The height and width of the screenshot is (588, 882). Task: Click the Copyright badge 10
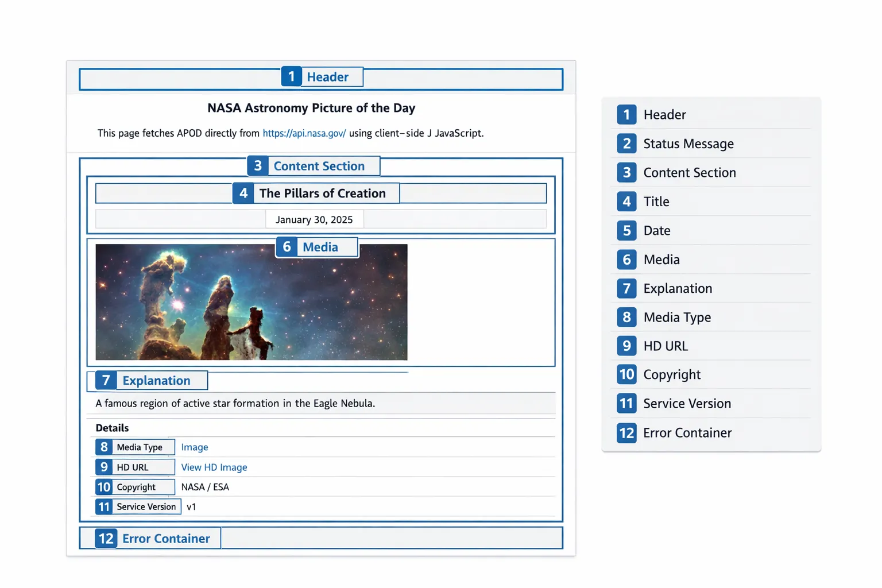(x=104, y=486)
